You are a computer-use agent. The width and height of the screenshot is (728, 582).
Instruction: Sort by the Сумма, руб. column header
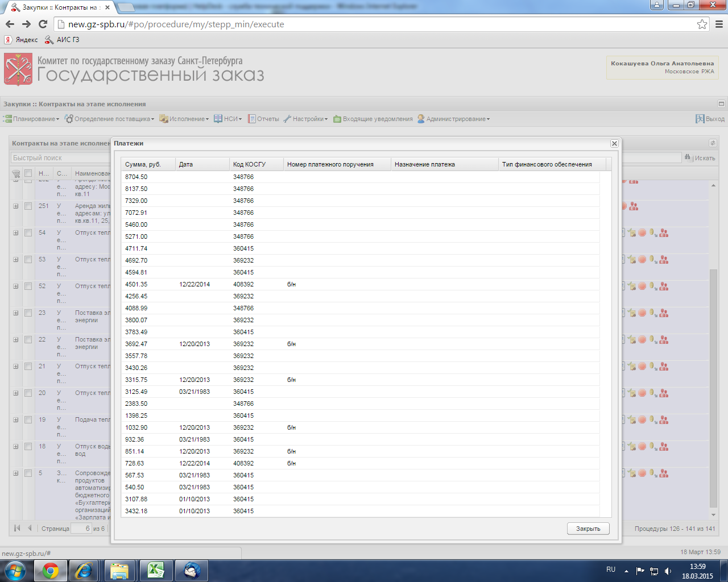click(143, 164)
